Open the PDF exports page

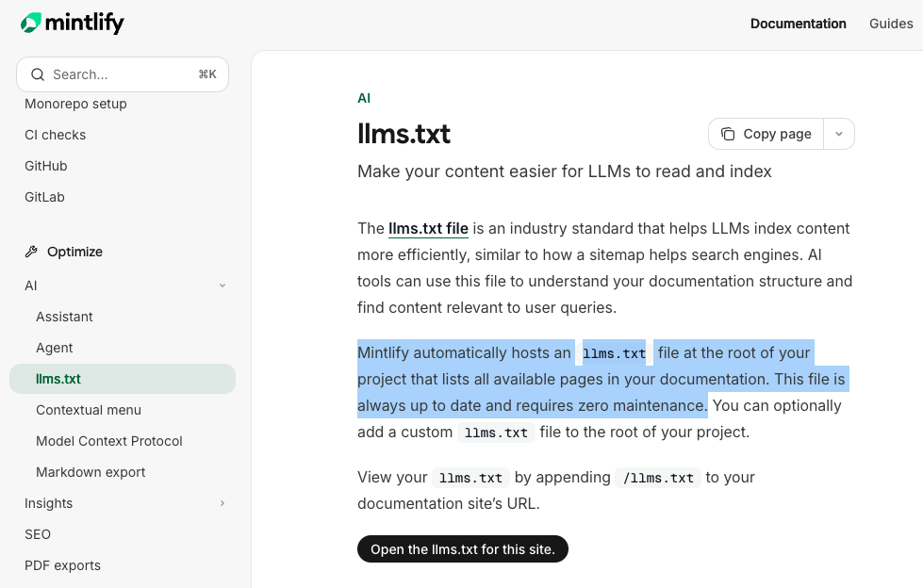point(62,564)
